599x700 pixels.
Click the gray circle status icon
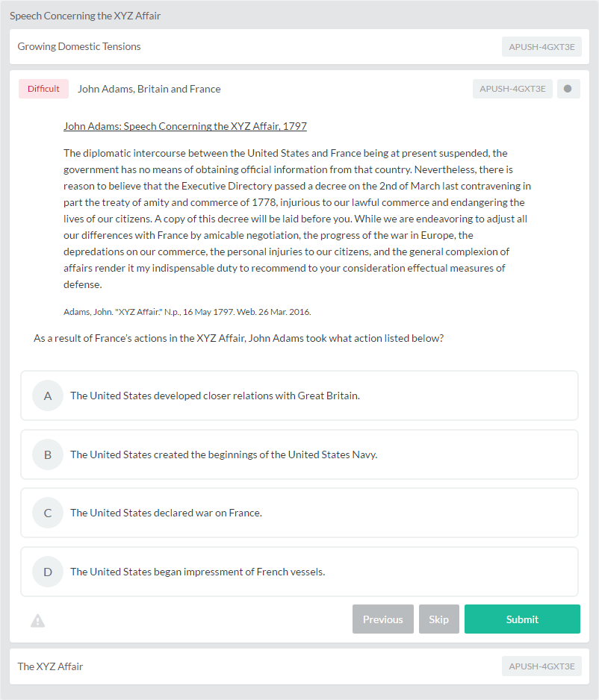click(568, 89)
